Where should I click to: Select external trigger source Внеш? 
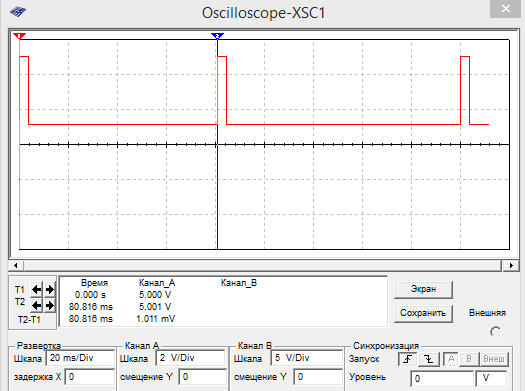point(494,359)
